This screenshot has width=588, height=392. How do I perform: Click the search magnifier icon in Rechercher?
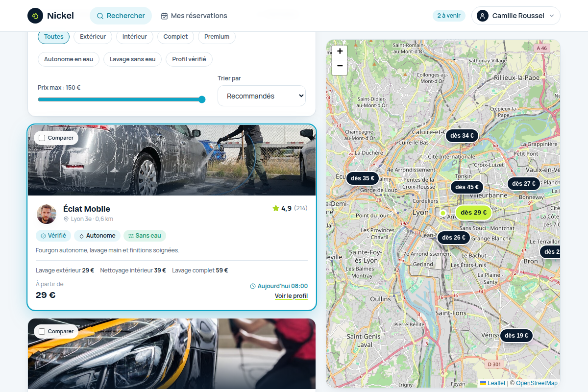100,16
